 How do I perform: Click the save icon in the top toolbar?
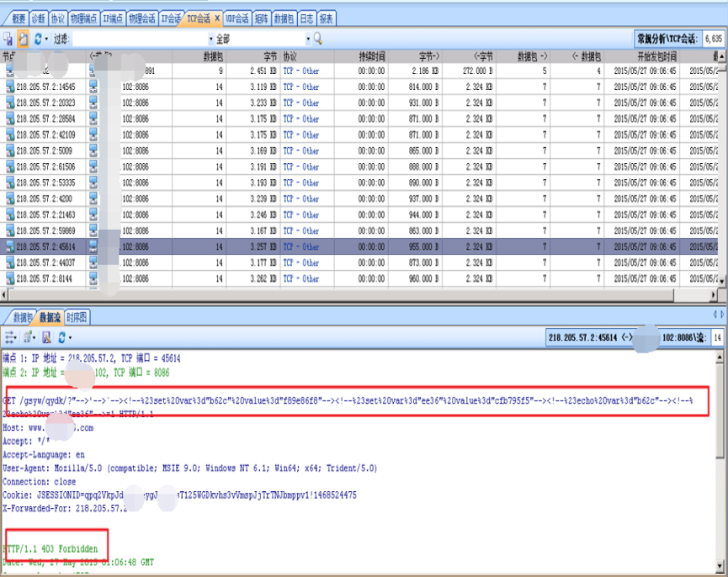[x=8, y=39]
